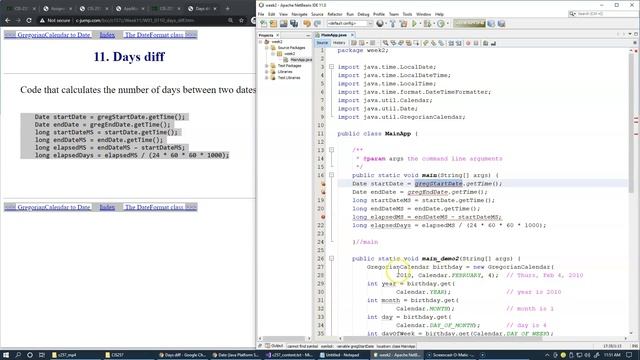
Task: Open the Tools menu
Action: point(407,14)
